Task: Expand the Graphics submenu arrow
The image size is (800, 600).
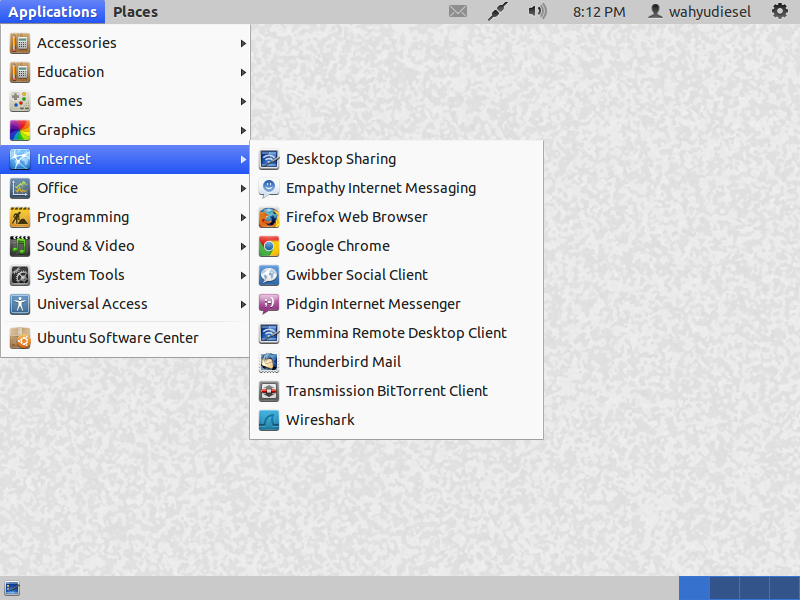Action: (x=243, y=131)
